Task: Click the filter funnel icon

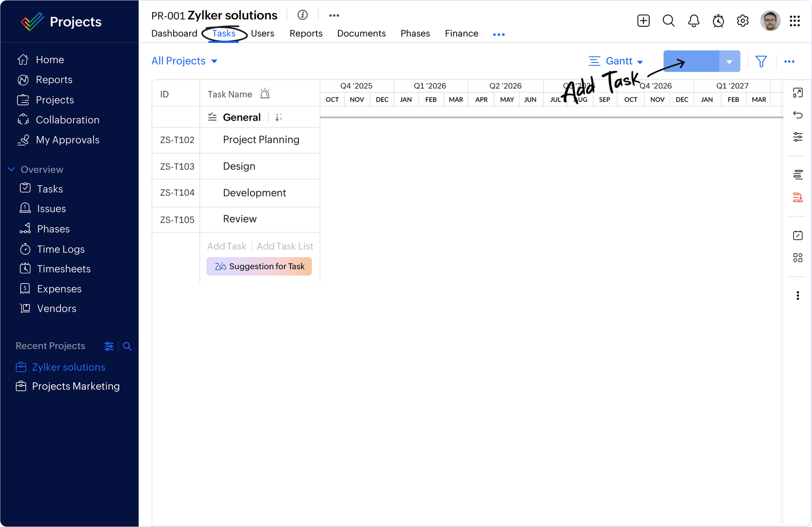Action: [x=761, y=61]
